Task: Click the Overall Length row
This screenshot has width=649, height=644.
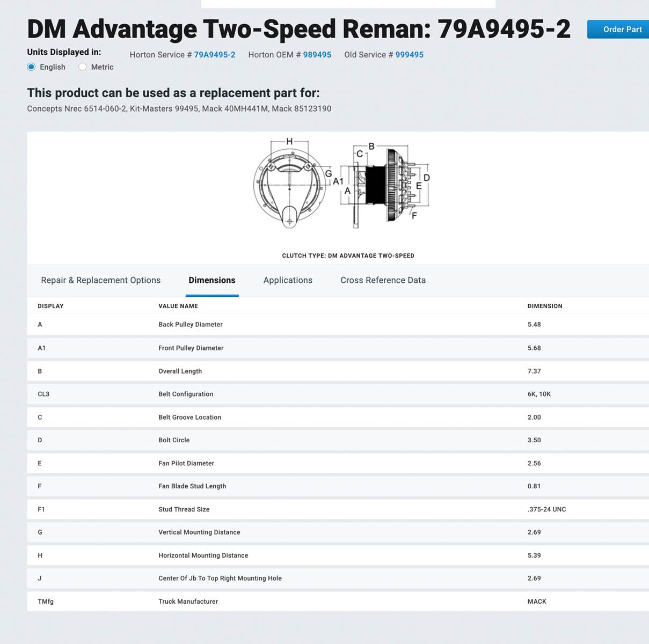Action: coord(180,371)
